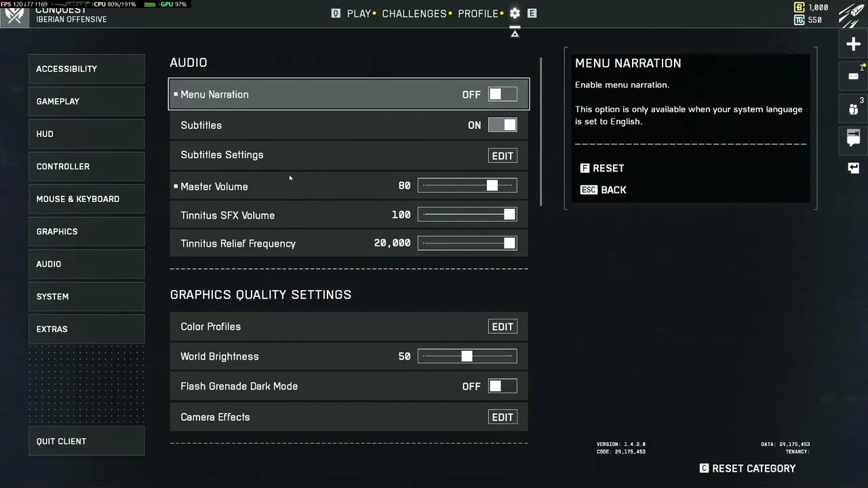Open the chat bubble icon
This screenshot has width=868, height=488.
(853, 138)
